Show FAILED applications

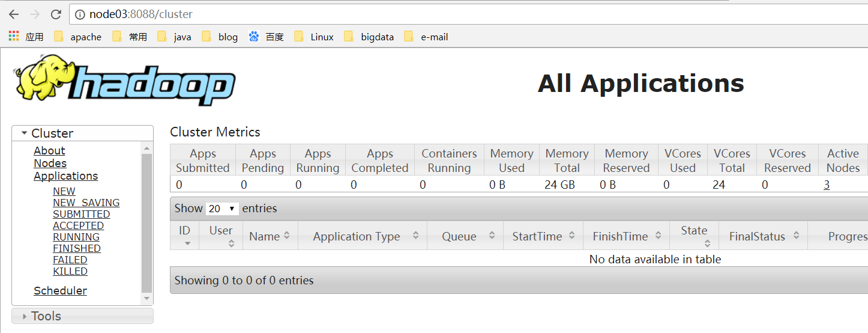pyautogui.click(x=70, y=260)
